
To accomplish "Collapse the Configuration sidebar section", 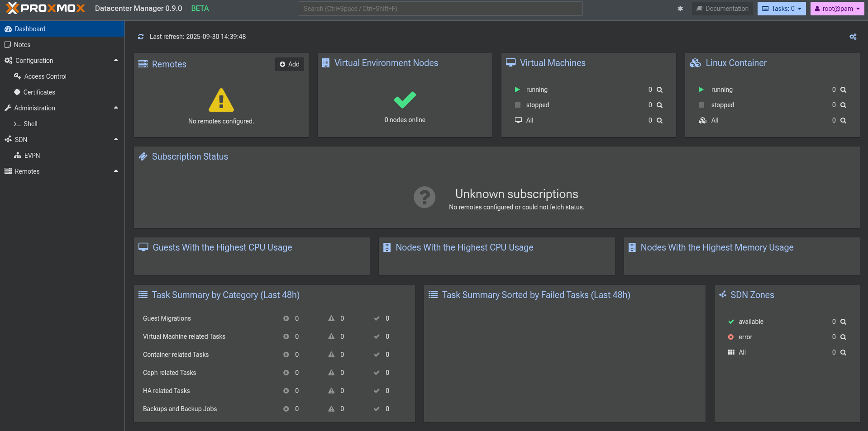I will click(116, 60).
